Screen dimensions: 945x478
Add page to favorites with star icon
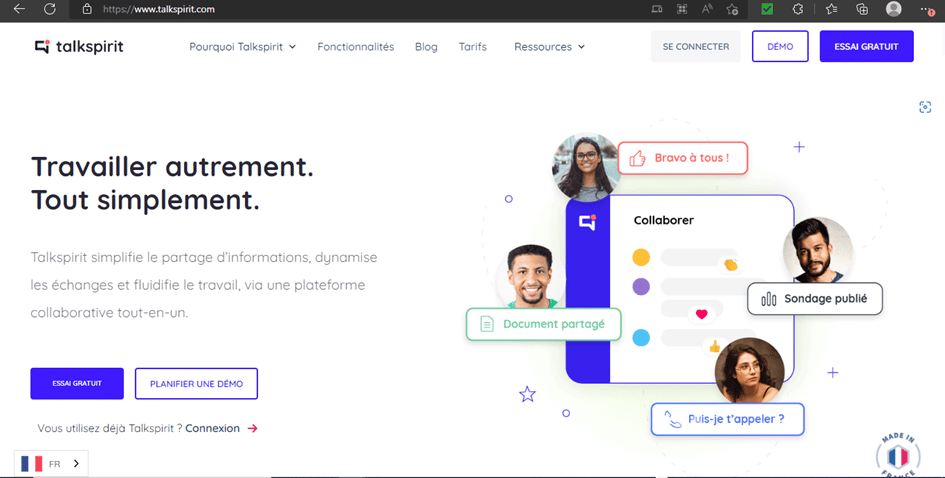pyautogui.click(x=733, y=9)
